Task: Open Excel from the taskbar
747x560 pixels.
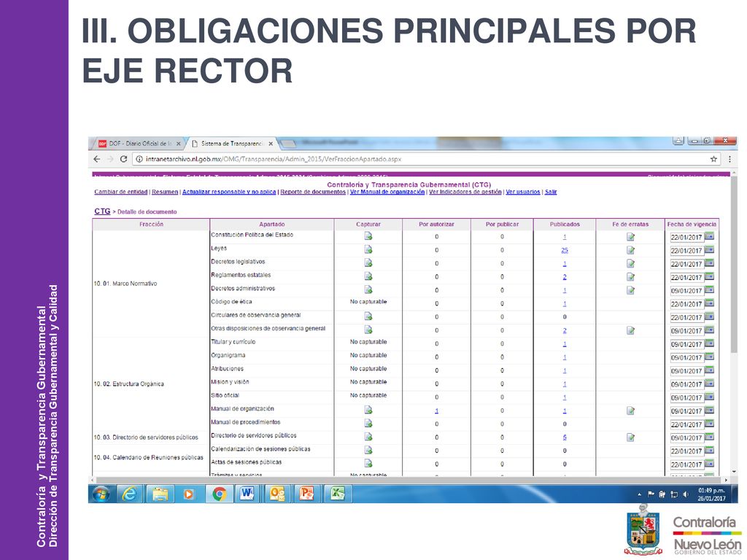Action: [337, 494]
